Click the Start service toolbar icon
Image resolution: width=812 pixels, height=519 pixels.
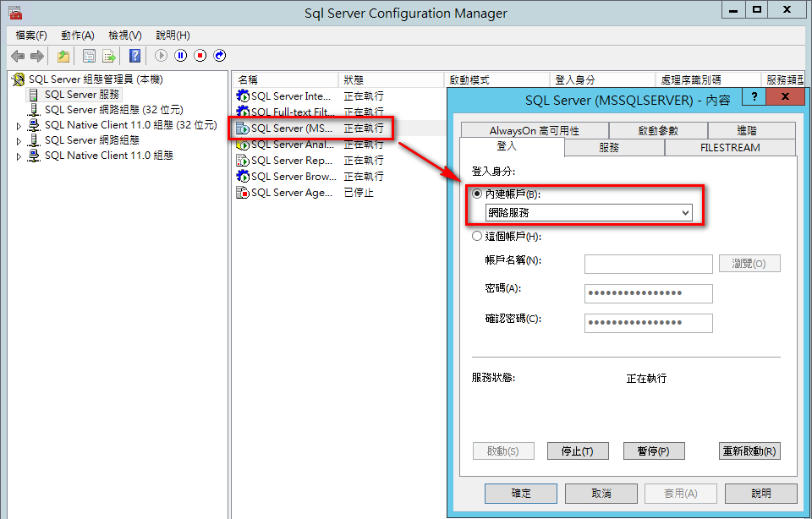coord(161,56)
